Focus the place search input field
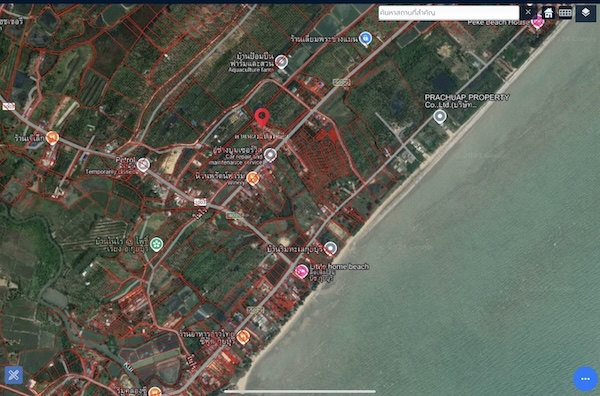This screenshot has width=600, height=396. [x=448, y=13]
